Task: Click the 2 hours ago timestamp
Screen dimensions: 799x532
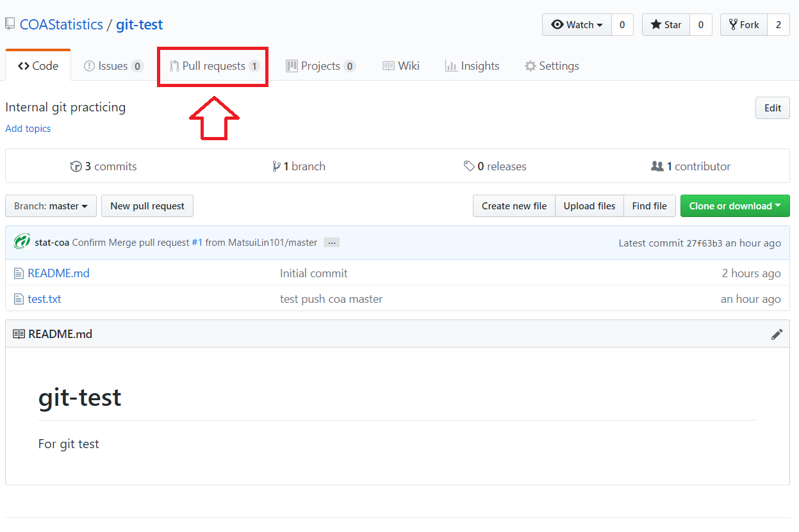Action: (751, 273)
